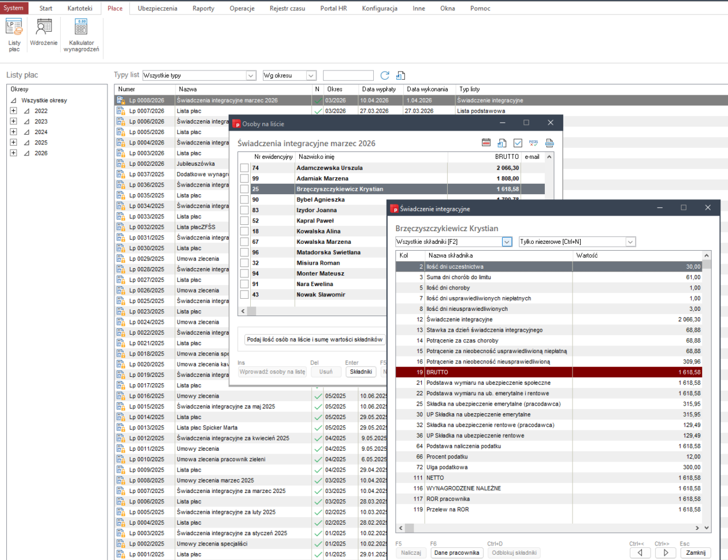Tick checkbox for Kowalska Alina
Viewport: 728px width, 560px height.
[244, 231]
